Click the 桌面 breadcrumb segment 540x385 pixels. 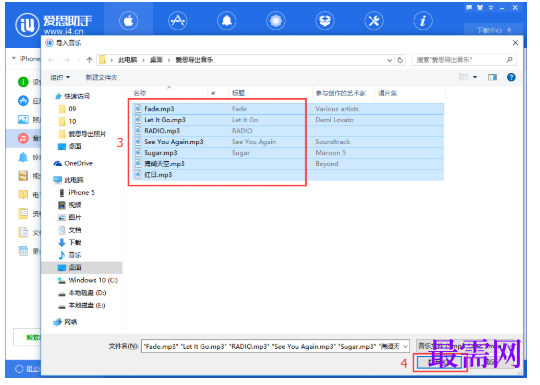point(156,60)
